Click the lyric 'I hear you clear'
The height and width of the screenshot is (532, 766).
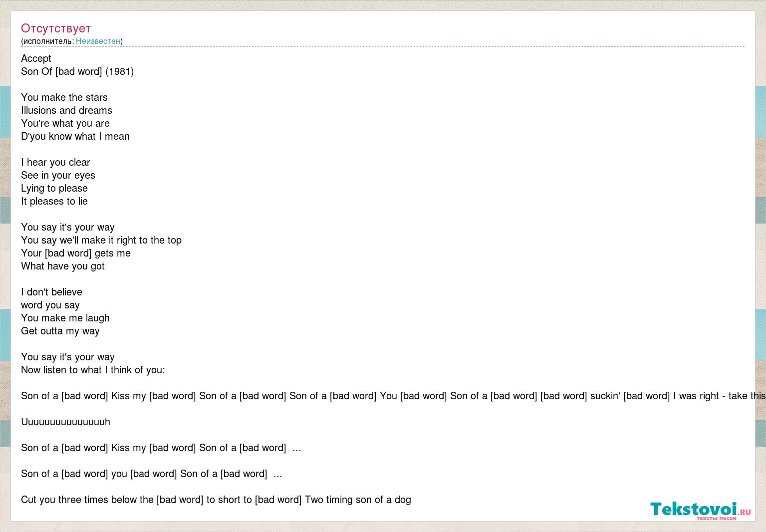(55, 162)
